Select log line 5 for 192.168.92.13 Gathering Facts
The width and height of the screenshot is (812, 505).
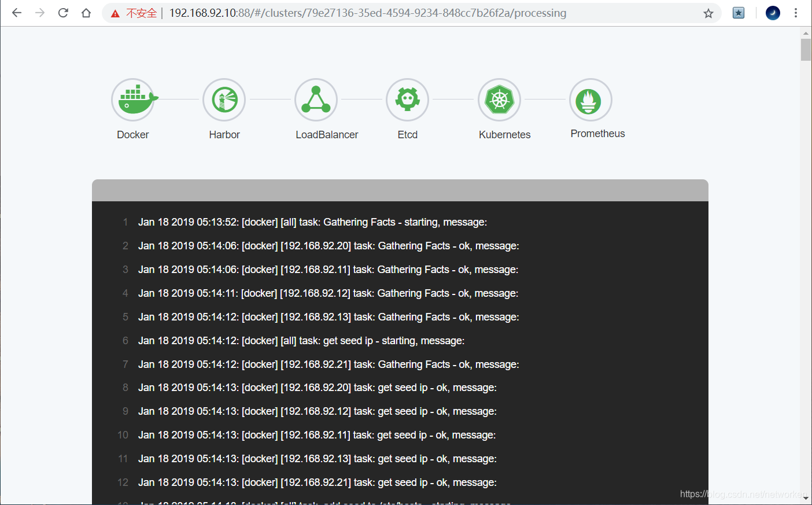pos(329,317)
